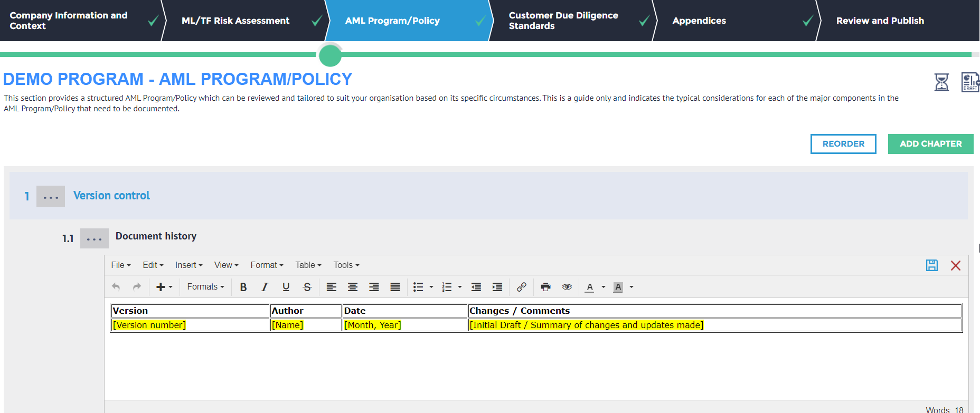Print the document with the printer icon
Screen dimensions: 980x413
(x=546, y=287)
